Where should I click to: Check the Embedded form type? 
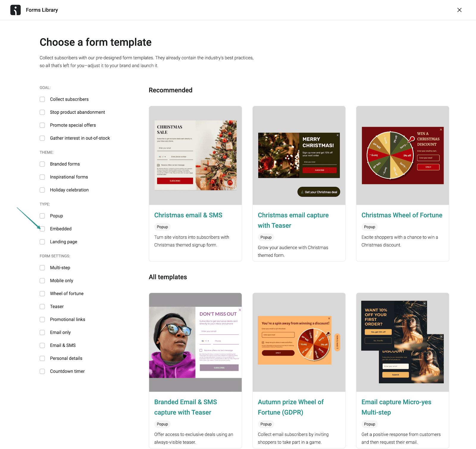pyautogui.click(x=42, y=229)
